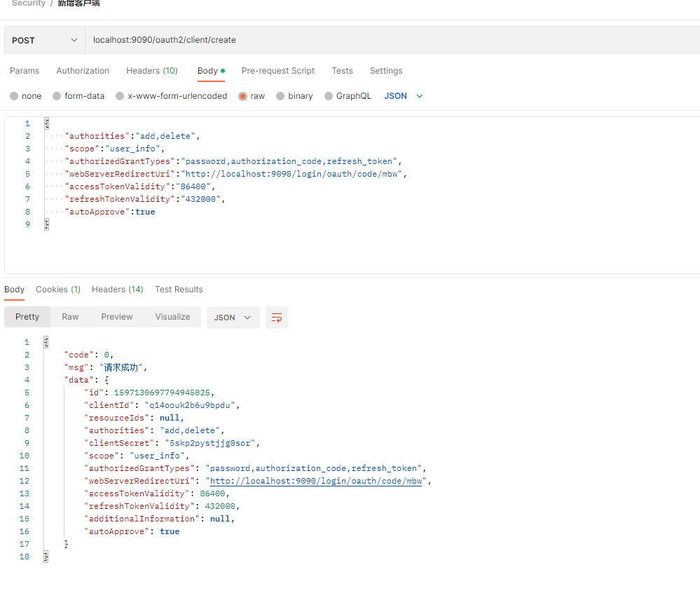Switch to the Params tab
Image resolution: width=700 pixels, height=600 pixels.
(x=25, y=71)
